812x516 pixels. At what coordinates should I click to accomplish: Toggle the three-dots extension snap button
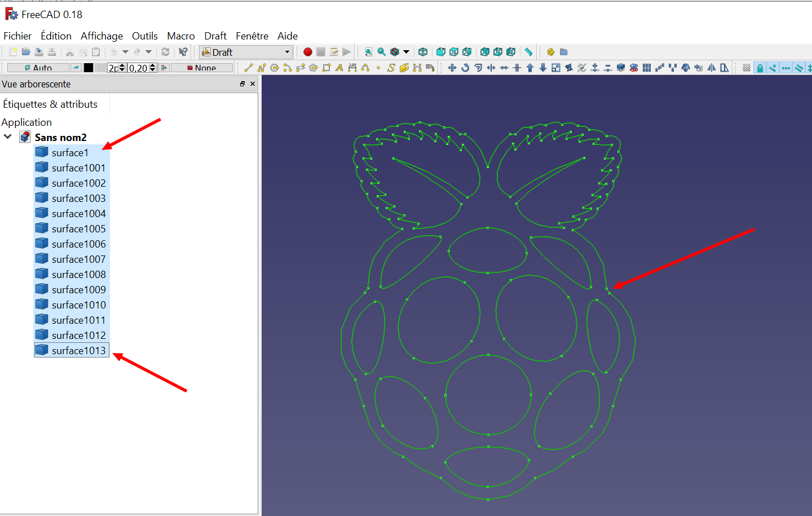(x=786, y=68)
